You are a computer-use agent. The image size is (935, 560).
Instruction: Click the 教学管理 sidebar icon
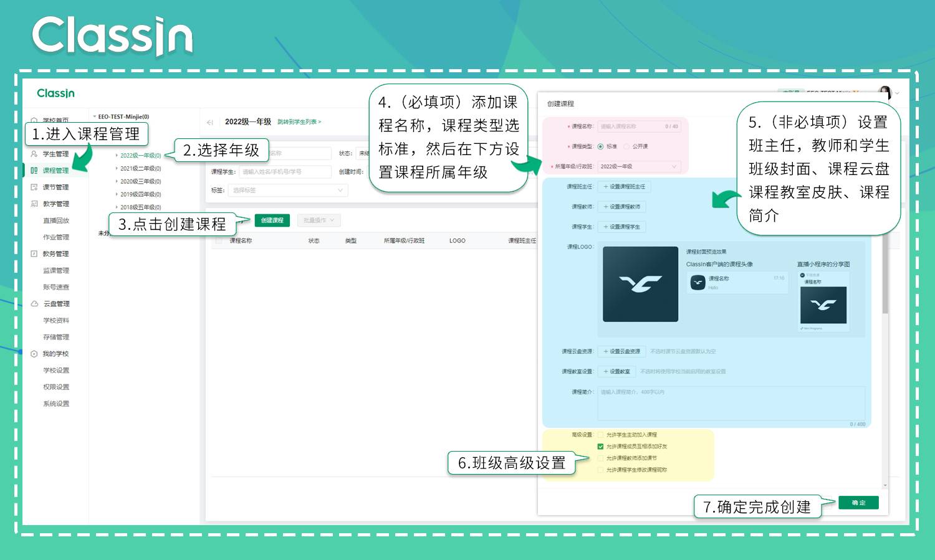tap(34, 204)
